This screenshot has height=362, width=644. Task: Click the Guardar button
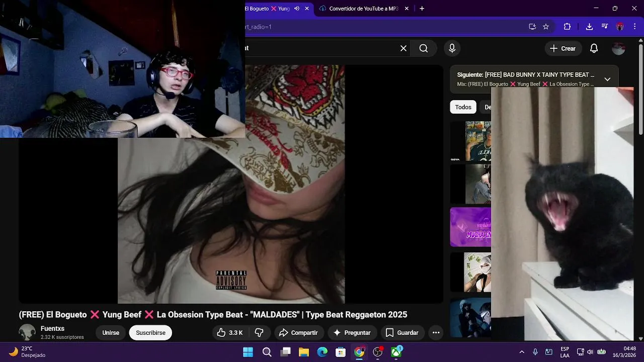click(x=402, y=333)
